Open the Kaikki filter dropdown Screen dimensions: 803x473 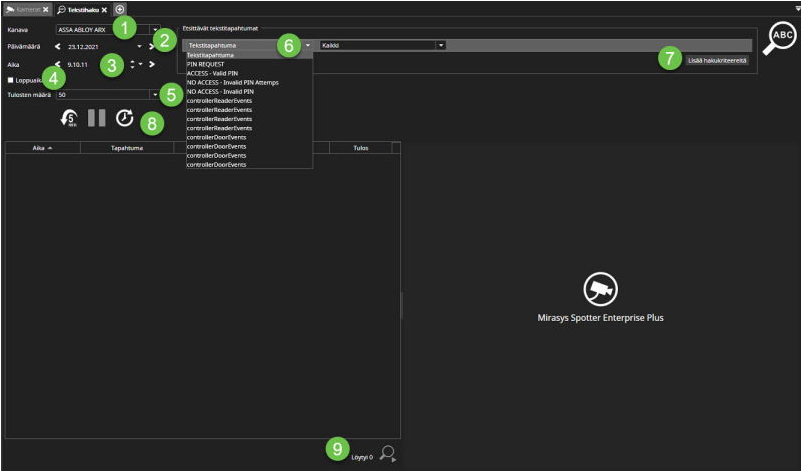click(440, 45)
